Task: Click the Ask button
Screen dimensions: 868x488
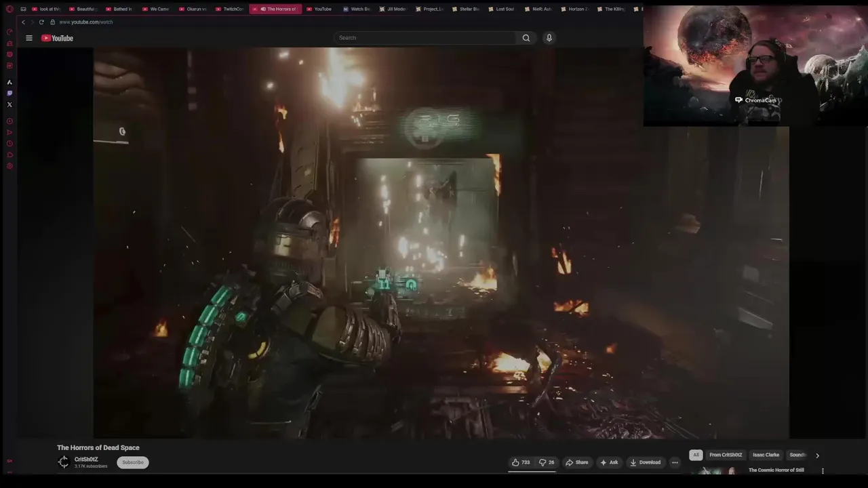Action: pyautogui.click(x=609, y=462)
